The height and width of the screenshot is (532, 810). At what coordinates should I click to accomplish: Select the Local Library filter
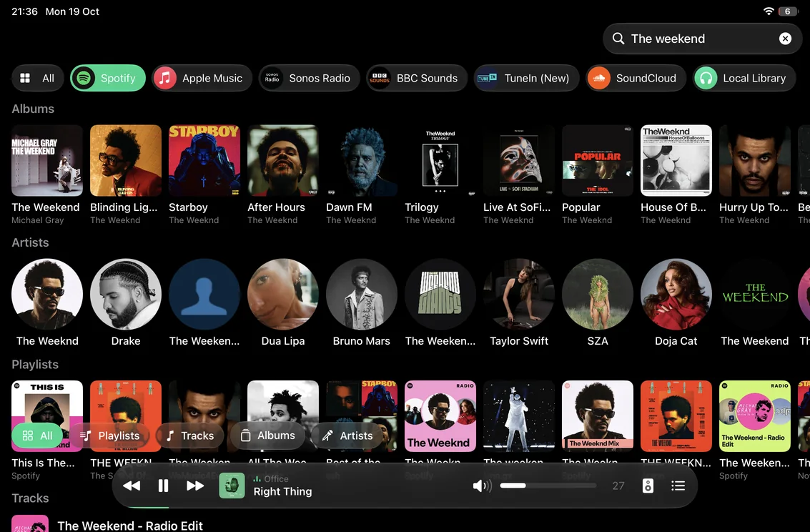click(744, 78)
